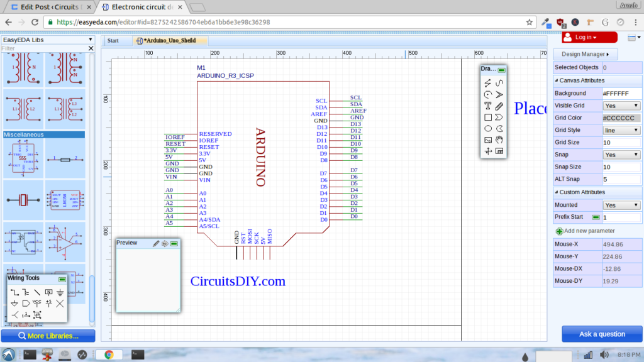644x362 pixels.
Task: Place a GND ground symbol
Action: tap(60, 292)
